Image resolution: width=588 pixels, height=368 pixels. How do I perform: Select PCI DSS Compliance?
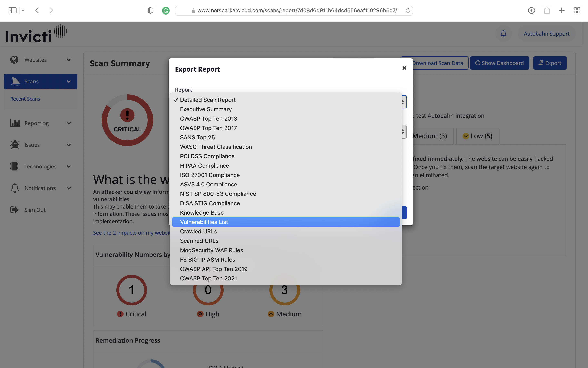click(286, 156)
